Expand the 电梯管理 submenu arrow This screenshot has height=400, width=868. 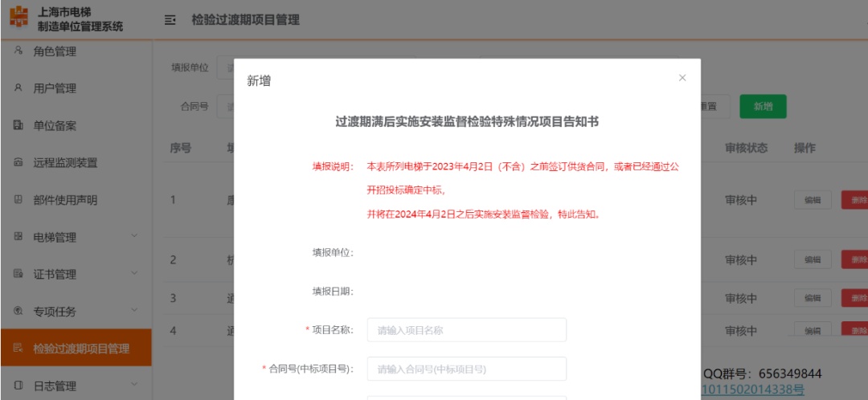(x=134, y=236)
